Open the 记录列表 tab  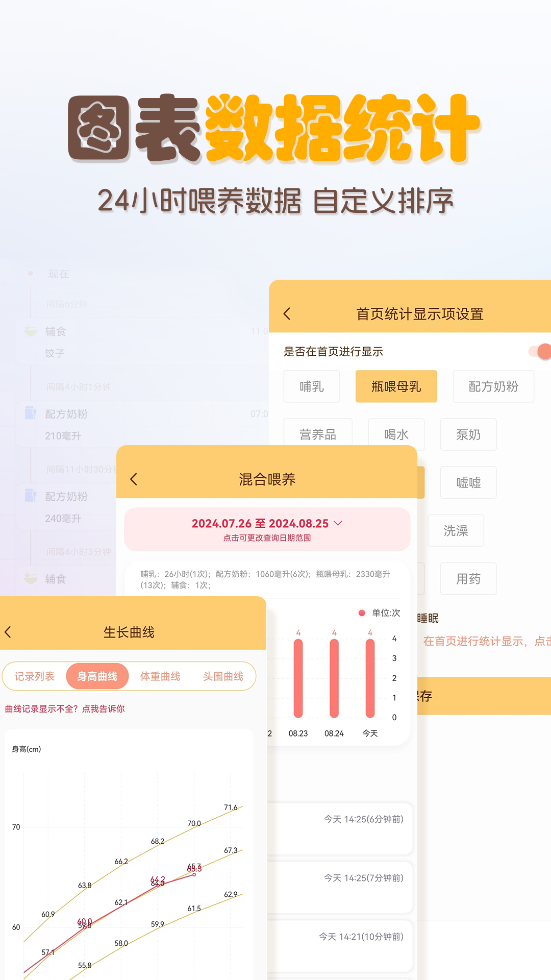35,676
